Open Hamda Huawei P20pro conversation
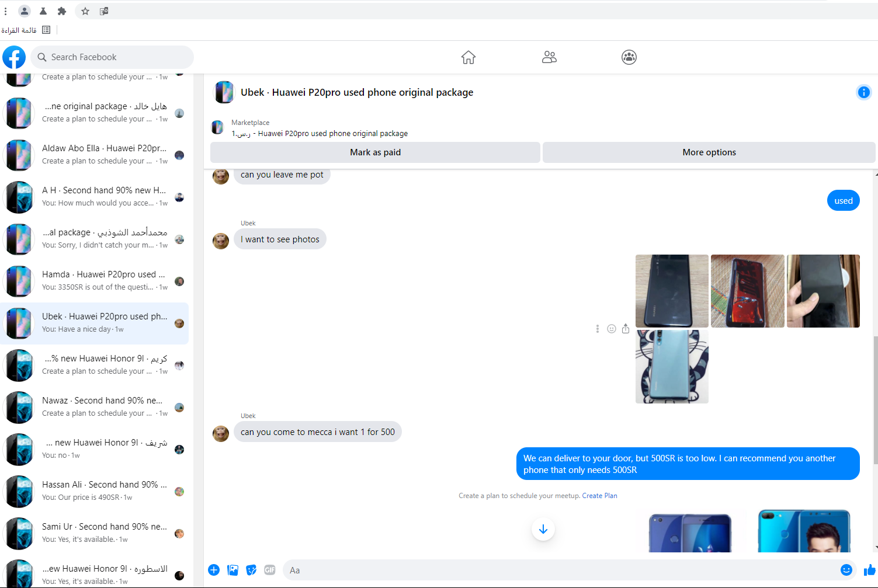 [95, 281]
